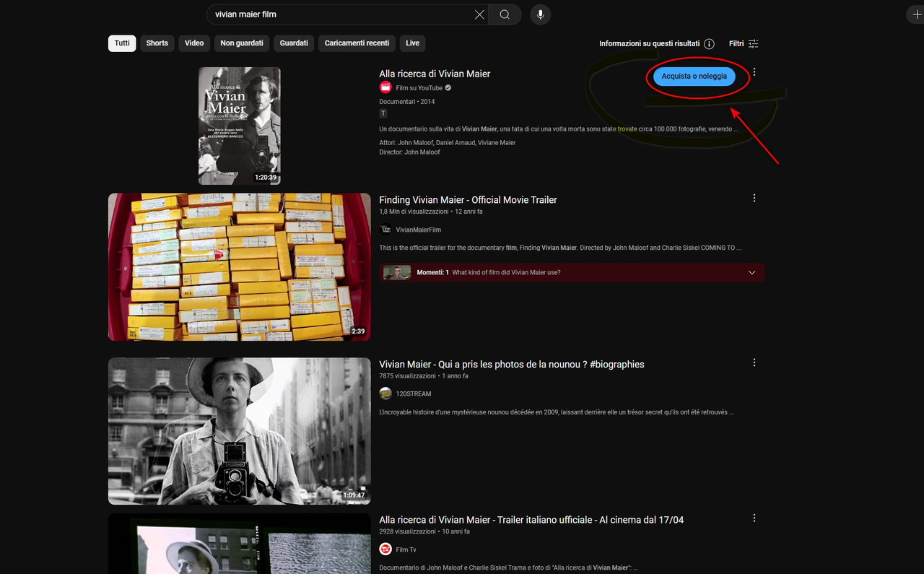Select the Video filter chip
Screen dimensions: 924x574
point(194,43)
